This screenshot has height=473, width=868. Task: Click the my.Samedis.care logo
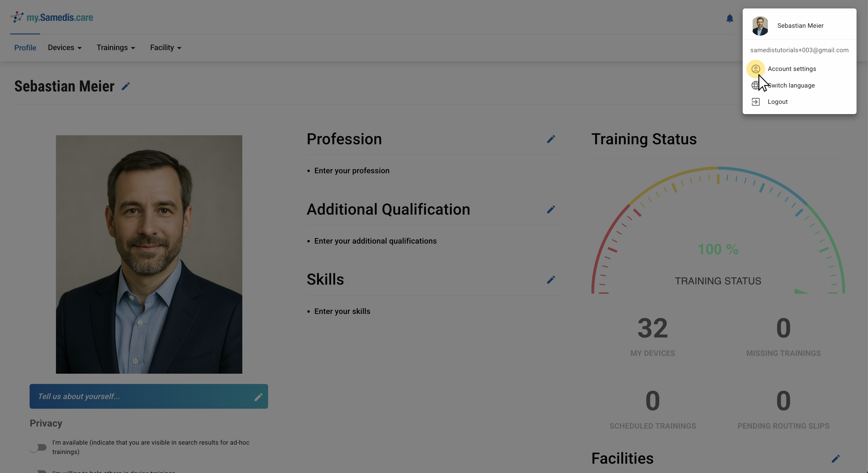(52, 17)
